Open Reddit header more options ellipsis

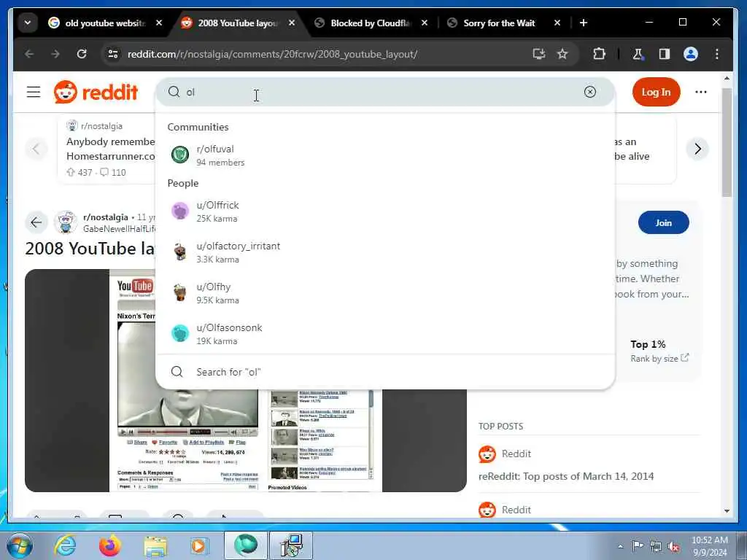point(701,92)
